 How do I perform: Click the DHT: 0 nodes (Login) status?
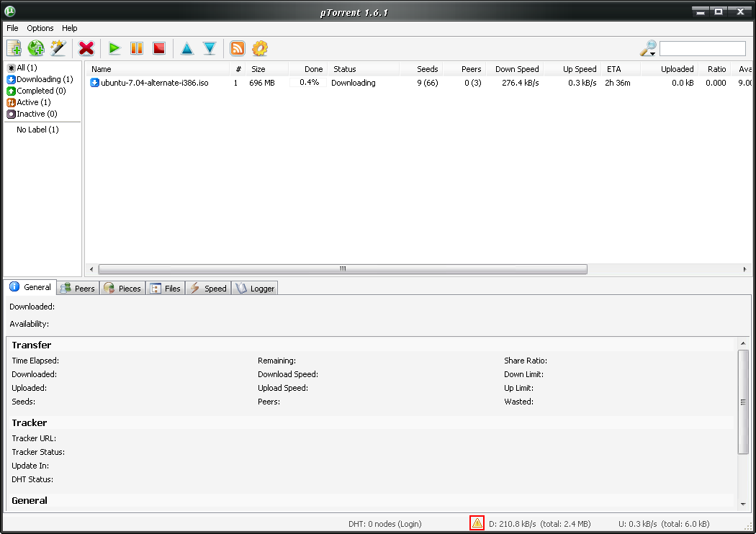[384, 524]
